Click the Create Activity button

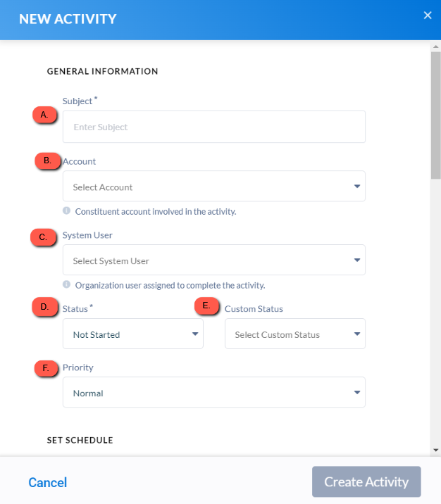(366, 481)
